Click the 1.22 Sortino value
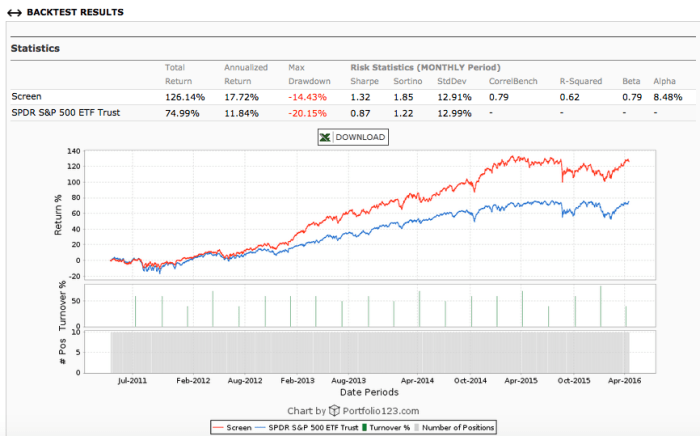 coord(403,113)
